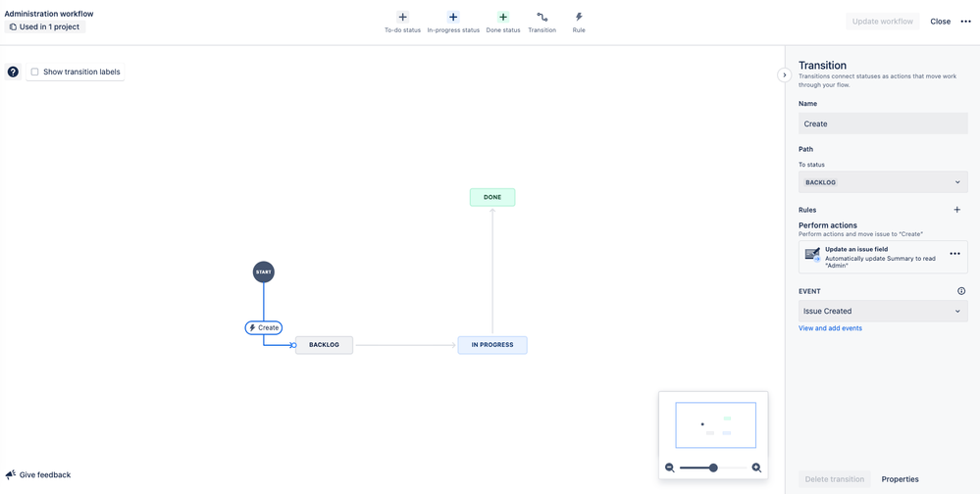
Task: Click the transition Name input field
Action: click(x=883, y=123)
